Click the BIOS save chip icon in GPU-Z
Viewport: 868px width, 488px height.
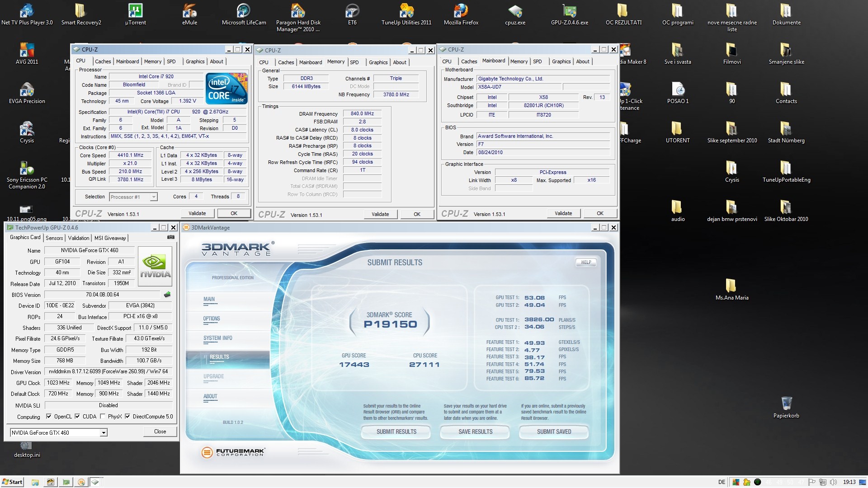tap(167, 295)
